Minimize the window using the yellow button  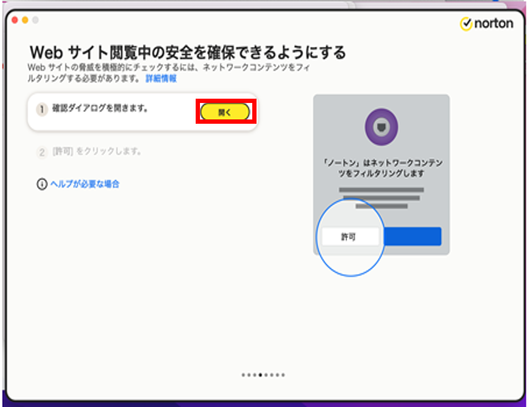point(25,20)
